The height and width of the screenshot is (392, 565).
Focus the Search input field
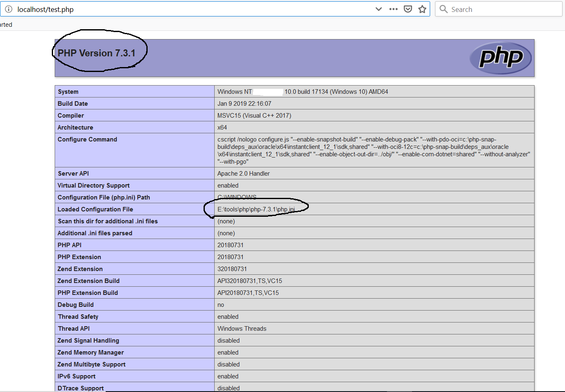click(x=499, y=9)
